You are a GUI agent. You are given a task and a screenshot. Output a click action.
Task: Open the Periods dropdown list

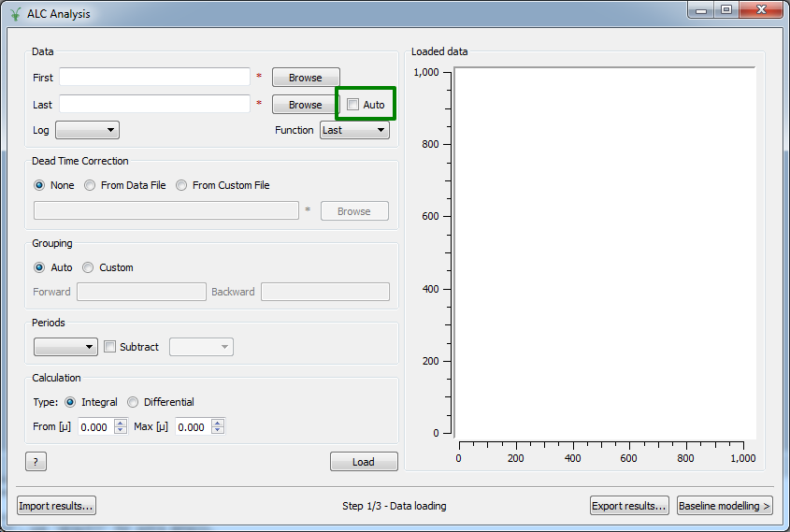[x=65, y=347]
